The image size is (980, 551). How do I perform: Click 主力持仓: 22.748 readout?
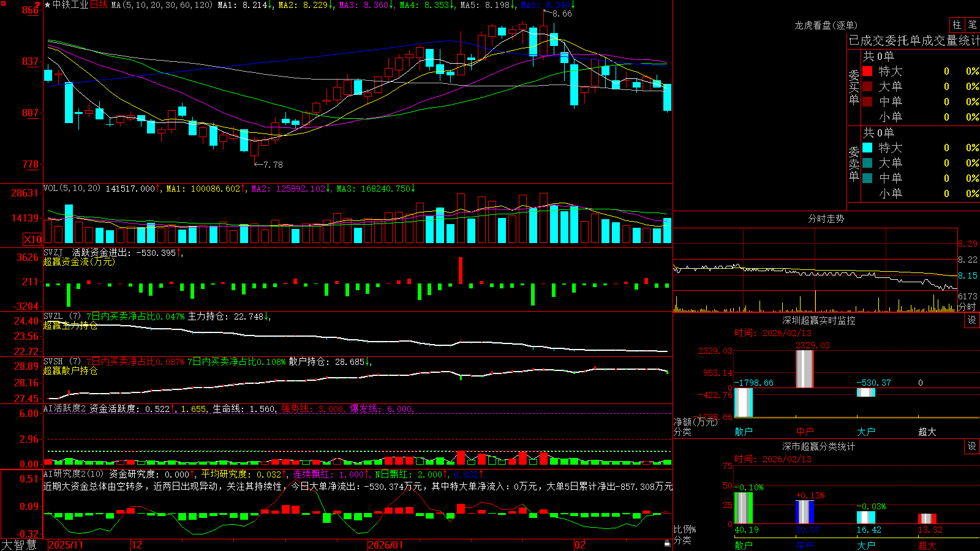coord(229,317)
